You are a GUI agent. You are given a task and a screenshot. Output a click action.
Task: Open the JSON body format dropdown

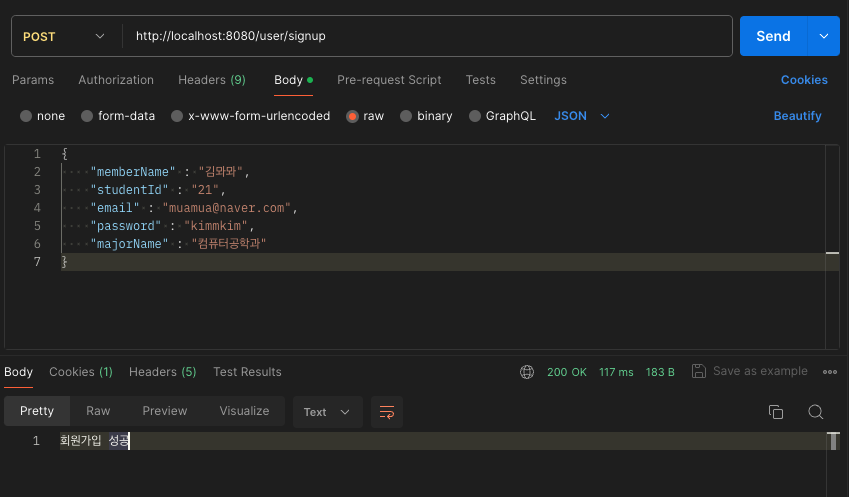pos(582,116)
